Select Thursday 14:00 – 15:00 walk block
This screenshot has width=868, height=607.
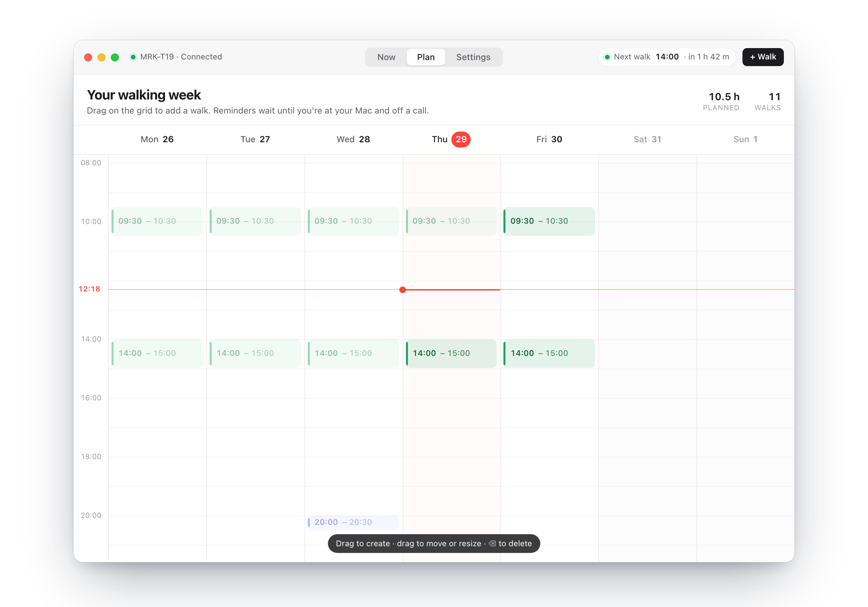click(x=451, y=353)
